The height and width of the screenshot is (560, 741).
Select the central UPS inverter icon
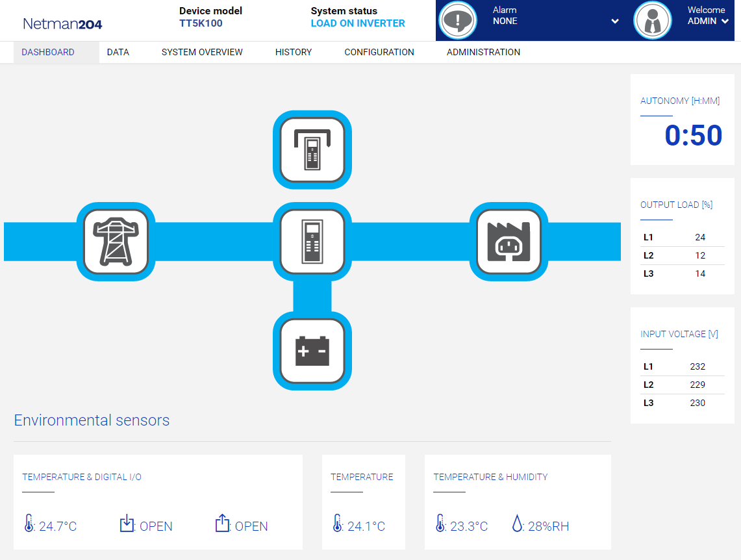click(312, 242)
